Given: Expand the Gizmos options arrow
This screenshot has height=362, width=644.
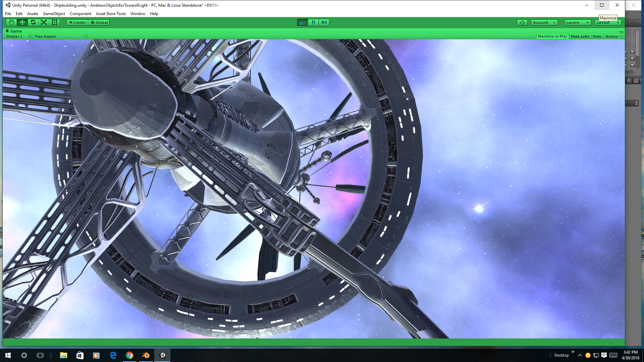Looking at the screenshot, I should pyautogui.click(x=621, y=36).
